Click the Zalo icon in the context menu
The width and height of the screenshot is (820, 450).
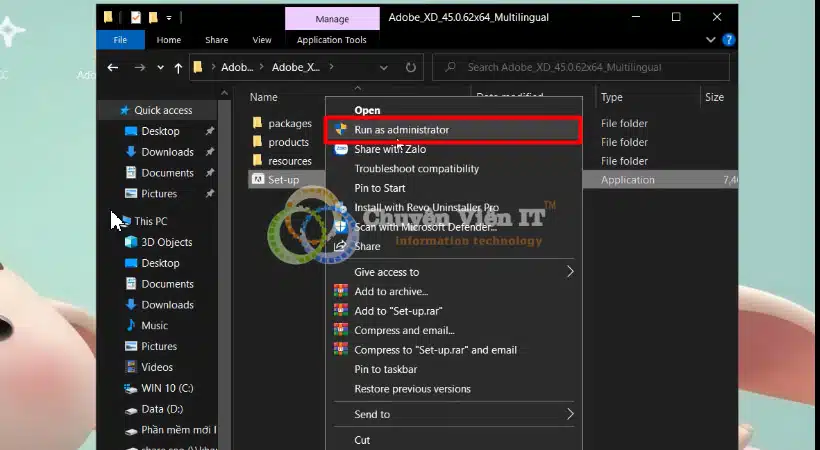pos(341,149)
